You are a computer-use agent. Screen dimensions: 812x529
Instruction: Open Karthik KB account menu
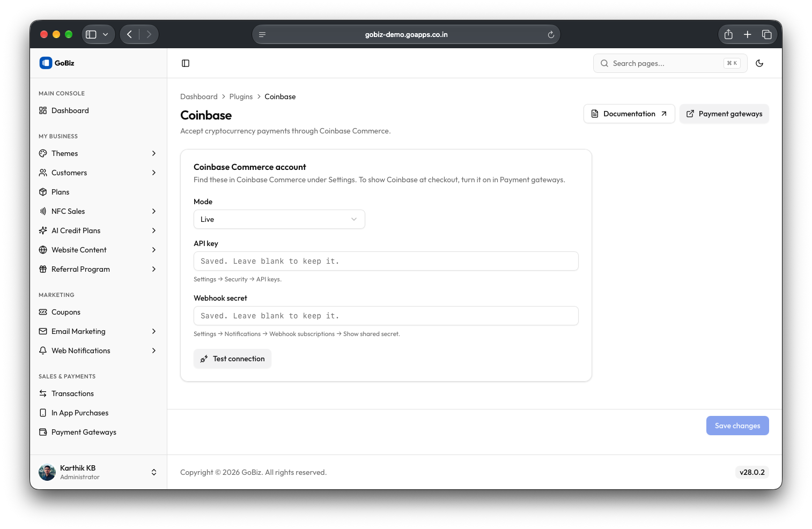98,472
